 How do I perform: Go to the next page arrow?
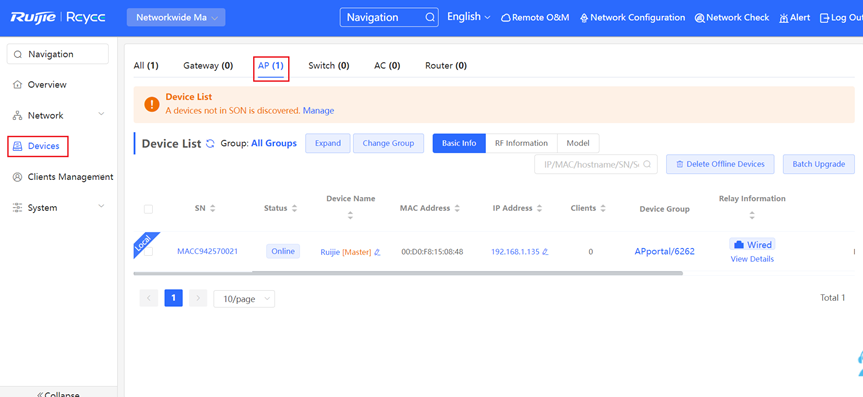[198, 298]
